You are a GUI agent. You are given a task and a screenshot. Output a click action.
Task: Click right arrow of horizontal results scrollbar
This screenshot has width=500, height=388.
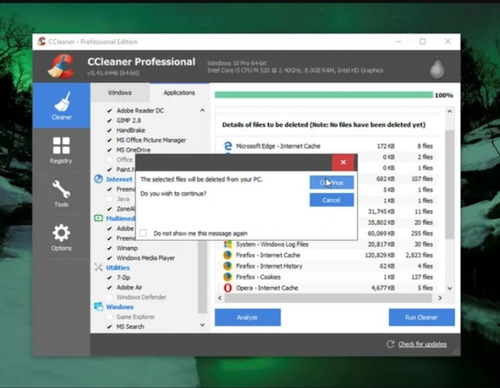440,298
